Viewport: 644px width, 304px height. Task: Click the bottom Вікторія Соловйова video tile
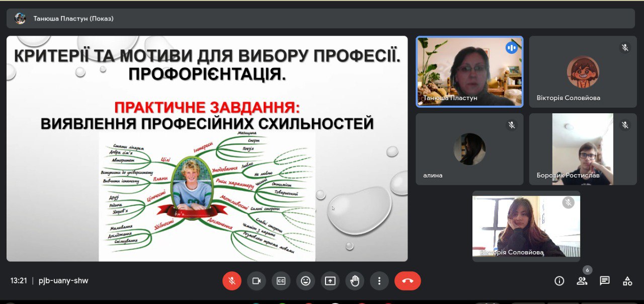click(526, 226)
